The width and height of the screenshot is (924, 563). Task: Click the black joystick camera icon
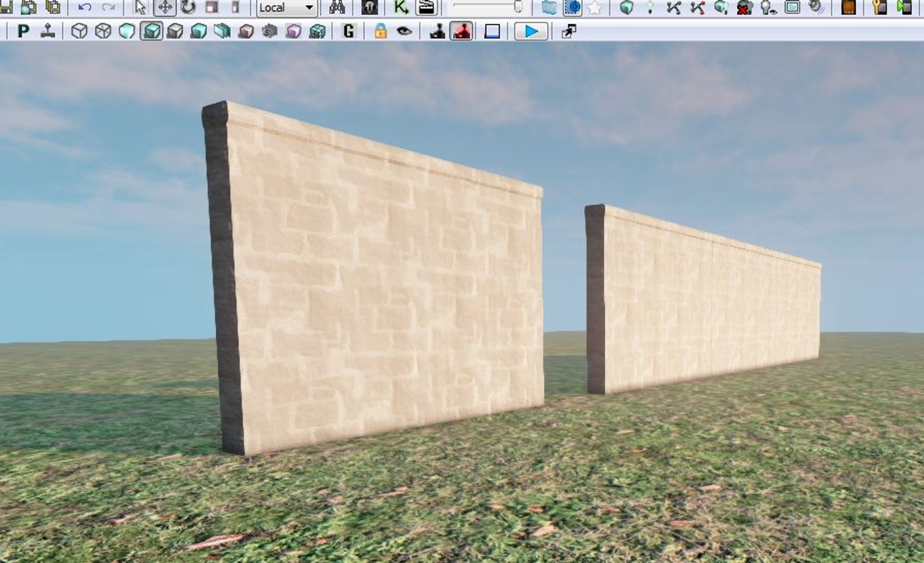pos(437,31)
